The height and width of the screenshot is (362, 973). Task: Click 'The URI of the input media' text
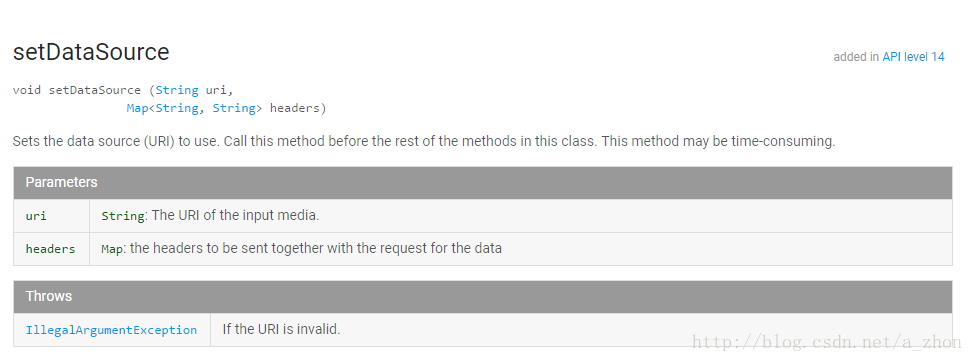tap(235, 216)
